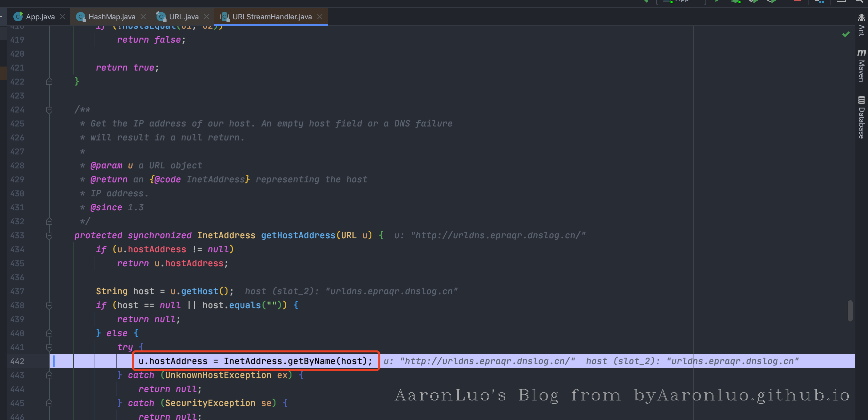Fold the try block at line 441
Viewport: 868px width, 420px height.
(49, 347)
